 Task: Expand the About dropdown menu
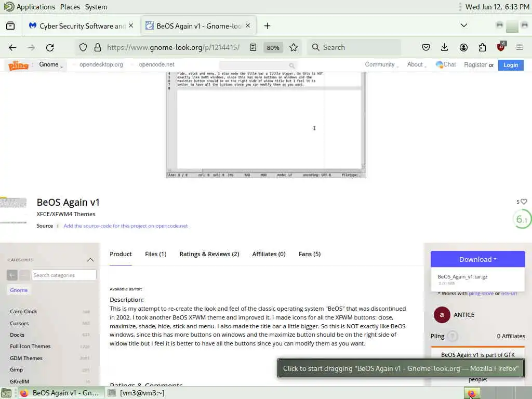(x=416, y=64)
